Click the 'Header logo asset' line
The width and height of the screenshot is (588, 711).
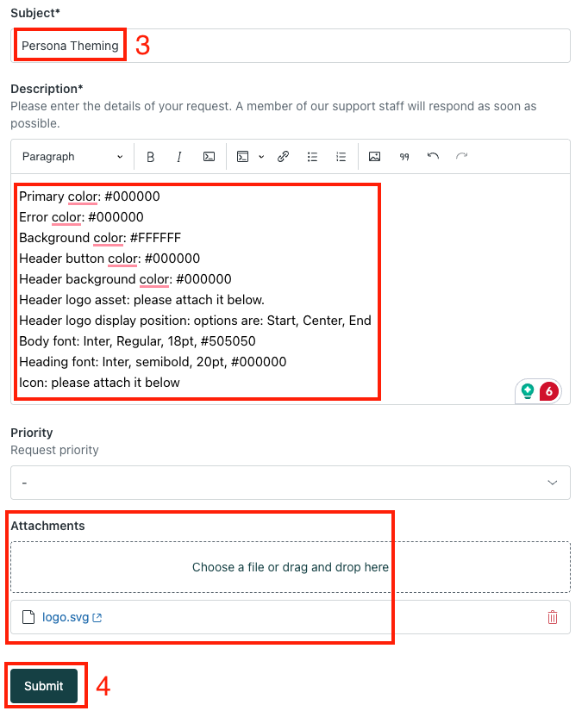141,300
